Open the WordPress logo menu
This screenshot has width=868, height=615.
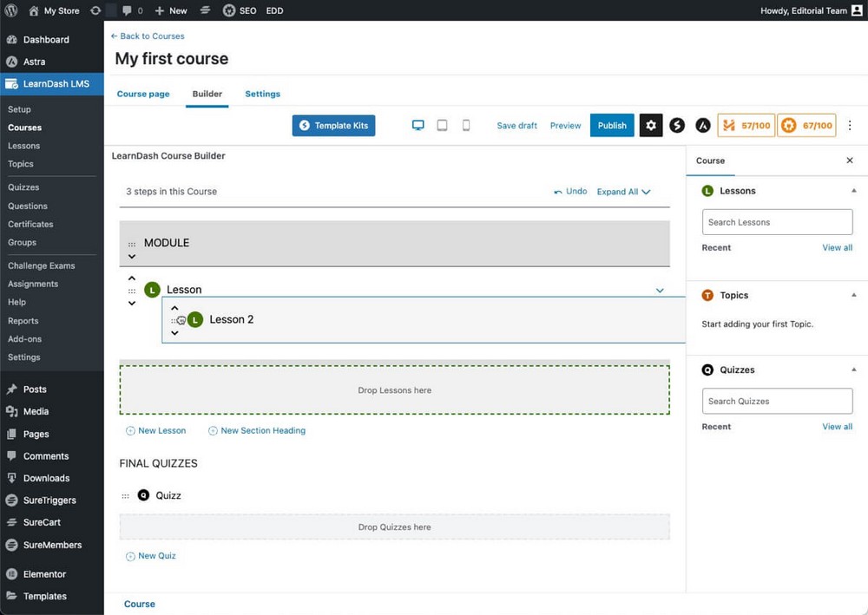pyautogui.click(x=11, y=10)
